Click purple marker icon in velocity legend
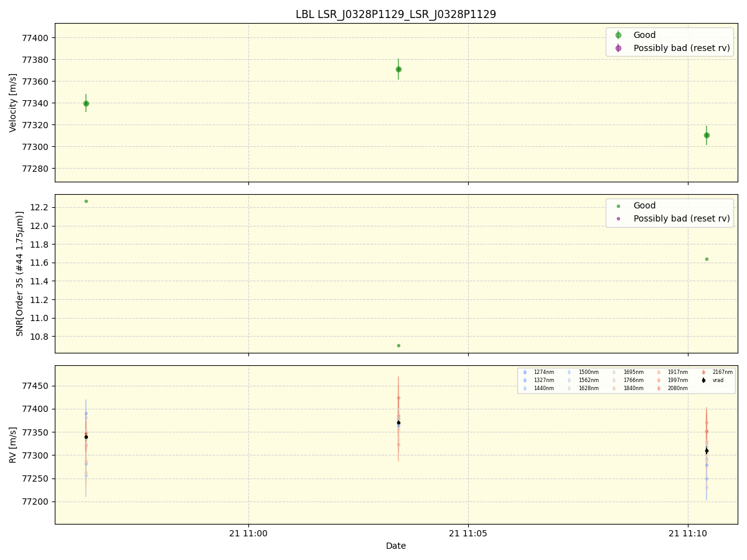 pos(618,48)
